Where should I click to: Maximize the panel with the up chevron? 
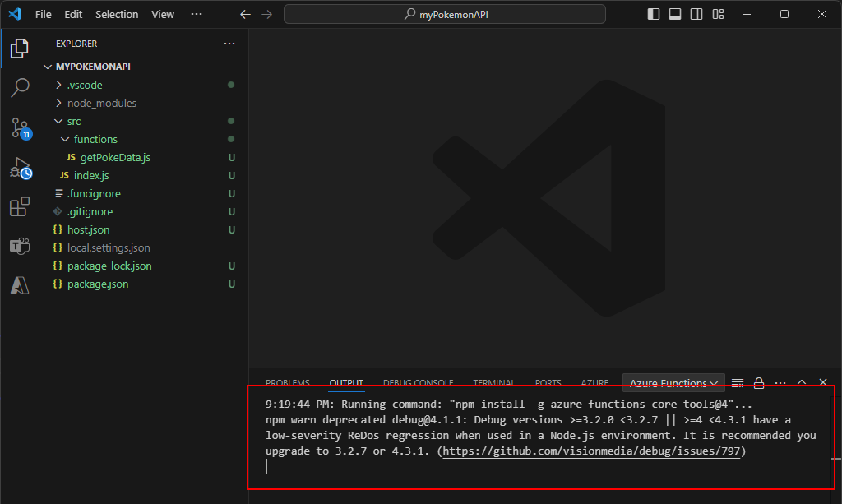802,382
